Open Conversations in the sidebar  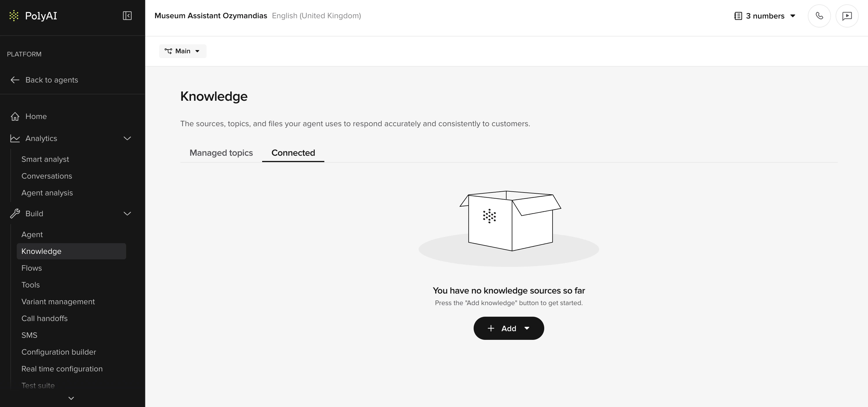[47, 176]
